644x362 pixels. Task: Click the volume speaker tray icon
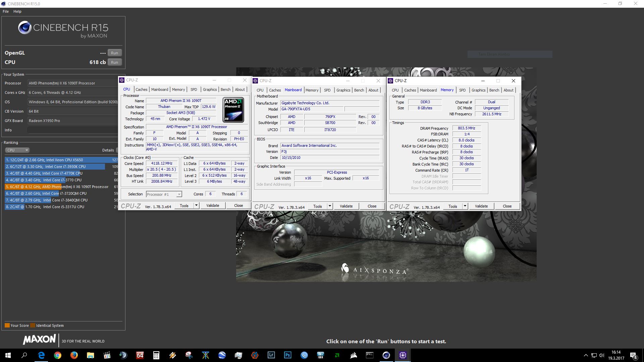pyautogui.click(x=601, y=356)
